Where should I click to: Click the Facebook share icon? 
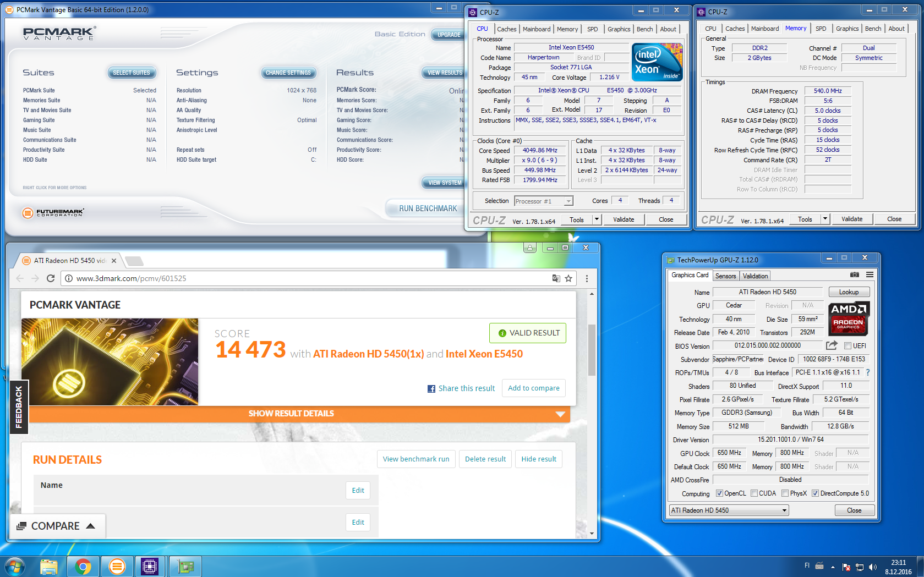pyautogui.click(x=431, y=389)
